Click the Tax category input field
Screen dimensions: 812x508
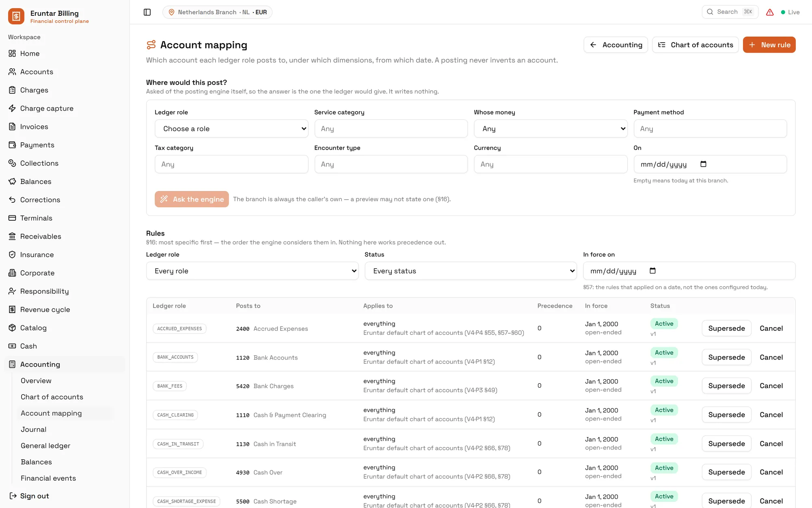[x=231, y=164]
